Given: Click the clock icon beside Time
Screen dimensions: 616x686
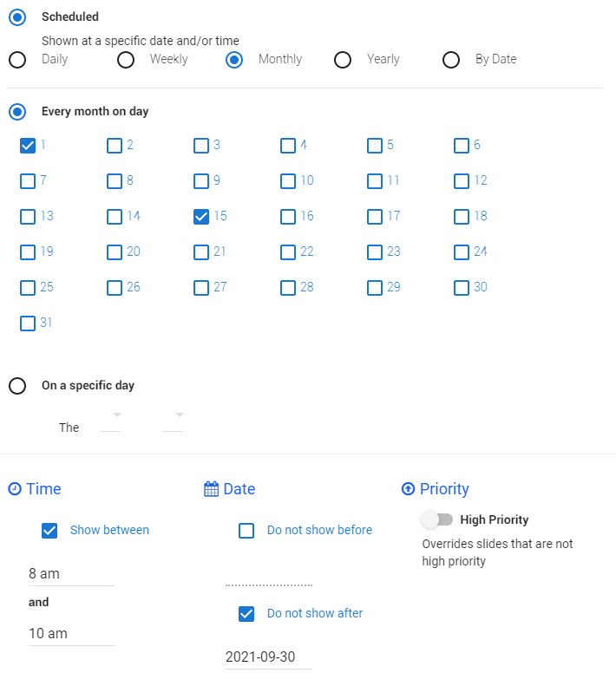Looking at the screenshot, I should pos(15,489).
